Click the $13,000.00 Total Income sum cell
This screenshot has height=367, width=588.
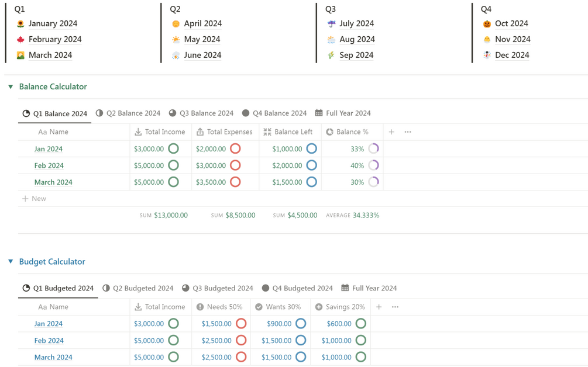(x=170, y=216)
